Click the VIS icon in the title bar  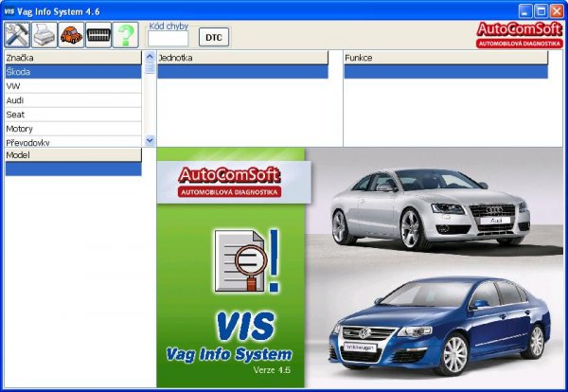pyautogui.click(x=9, y=9)
